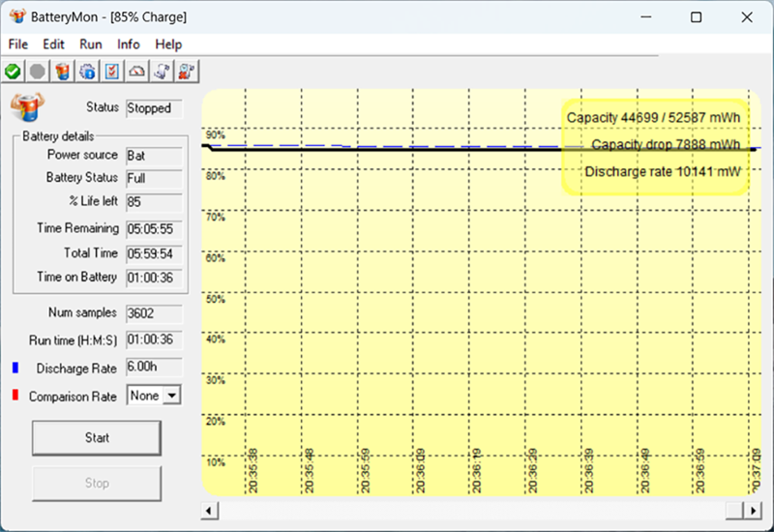The width and height of the screenshot is (774, 532).
Task: Click the Time Remaining field 05:05:55
Action: pyautogui.click(x=154, y=229)
